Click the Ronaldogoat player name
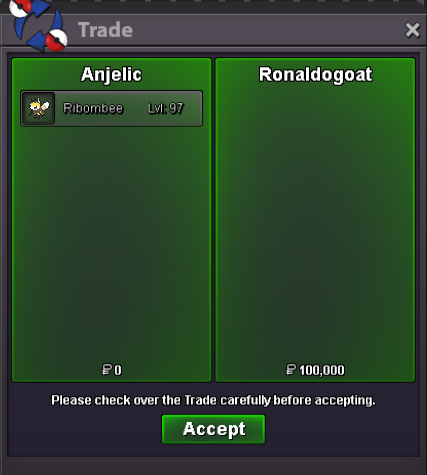 (x=315, y=75)
